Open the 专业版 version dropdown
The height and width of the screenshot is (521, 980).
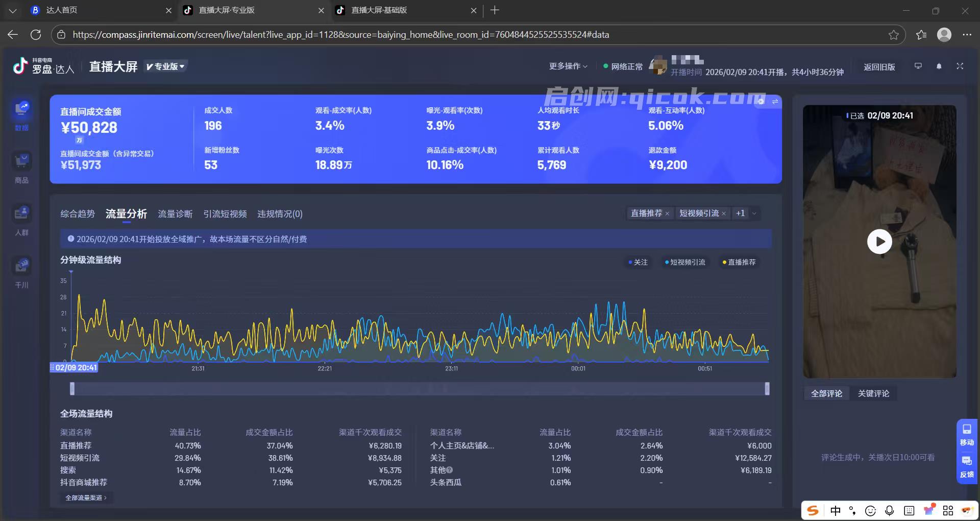[x=165, y=66]
